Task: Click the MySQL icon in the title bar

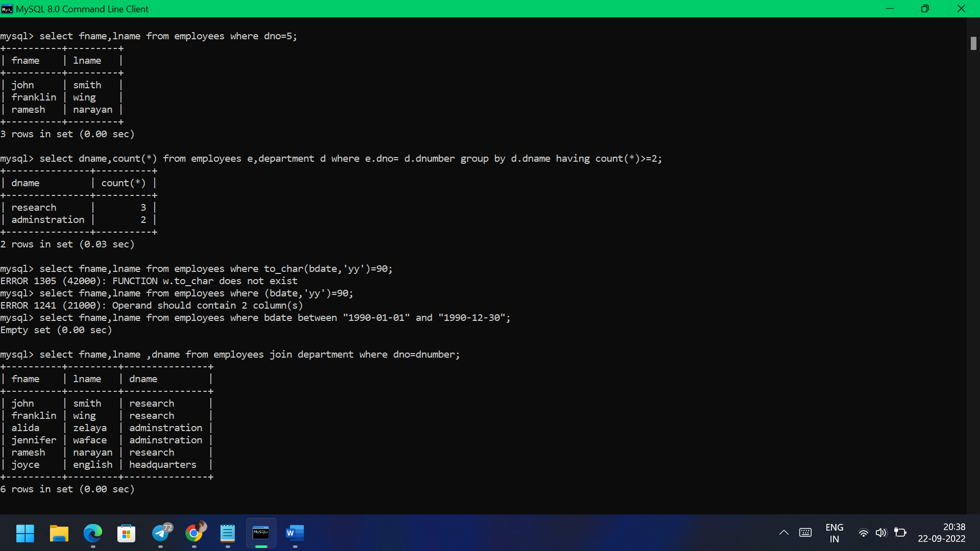Action: pyautogui.click(x=7, y=9)
